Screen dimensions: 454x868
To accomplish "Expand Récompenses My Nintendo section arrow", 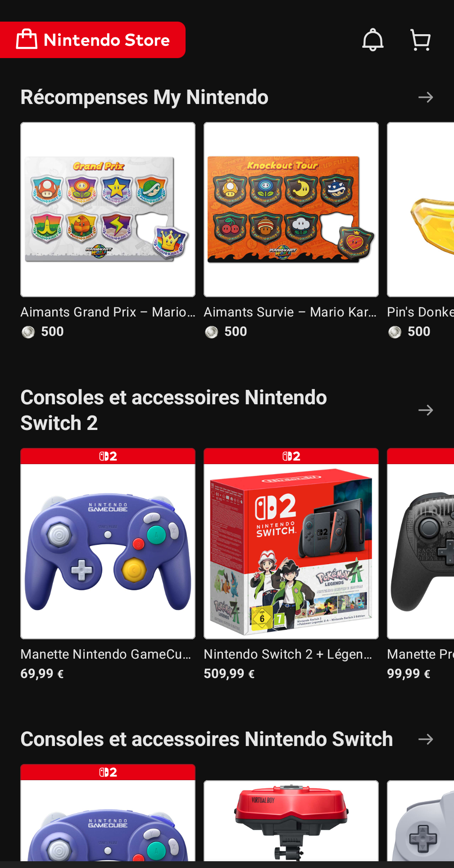I will (425, 97).
